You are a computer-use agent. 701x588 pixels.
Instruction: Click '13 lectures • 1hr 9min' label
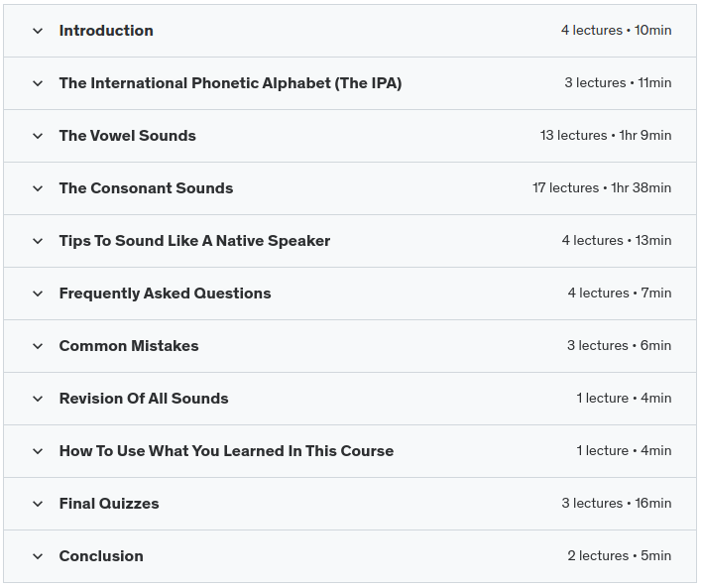[x=606, y=136]
